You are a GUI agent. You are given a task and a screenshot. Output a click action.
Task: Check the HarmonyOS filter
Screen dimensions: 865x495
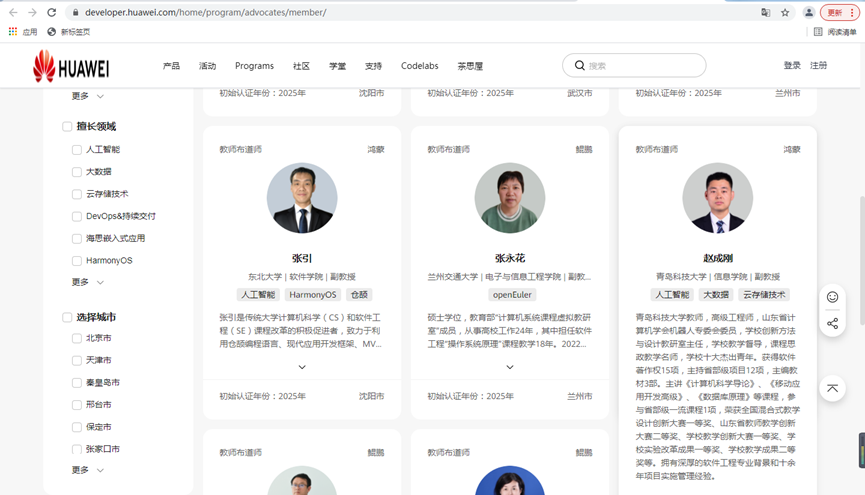click(x=77, y=260)
